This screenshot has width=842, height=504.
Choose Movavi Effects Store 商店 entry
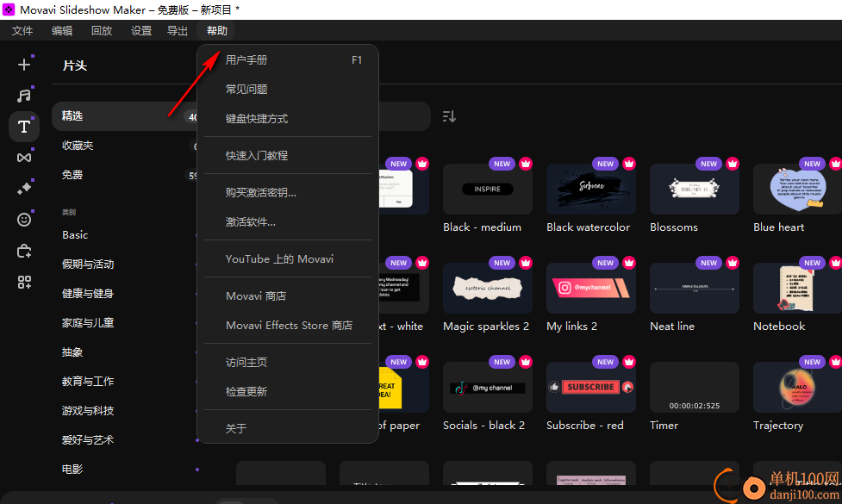click(288, 326)
